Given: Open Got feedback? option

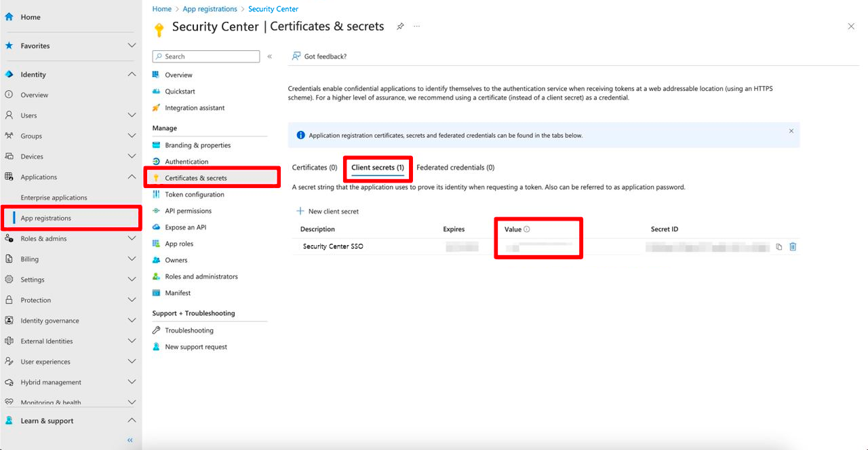Looking at the screenshot, I should [319, 56].
